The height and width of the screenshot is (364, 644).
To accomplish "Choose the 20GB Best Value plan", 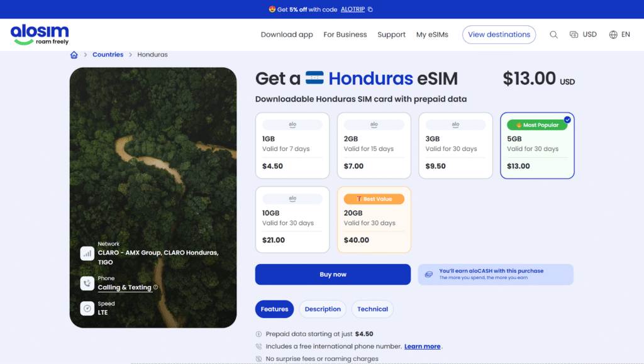I will click(x=374, y=219).
